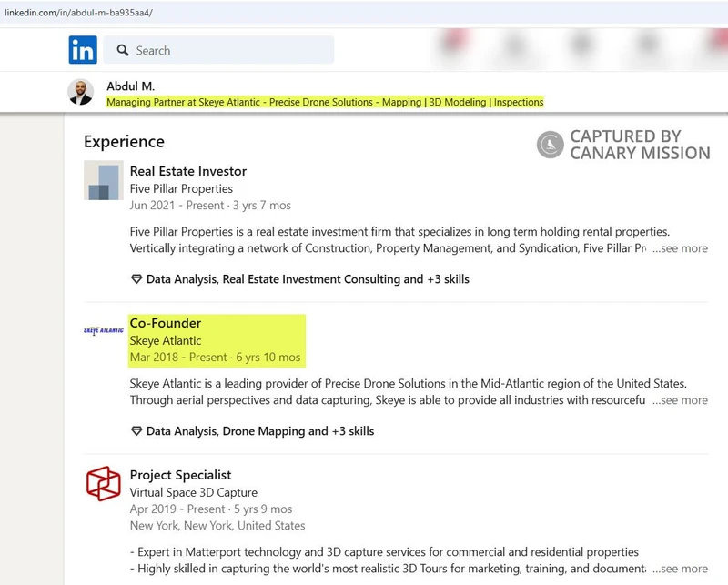Open the Five Pillar Properties company logo
Screen dimensions: 728x585
103,181
